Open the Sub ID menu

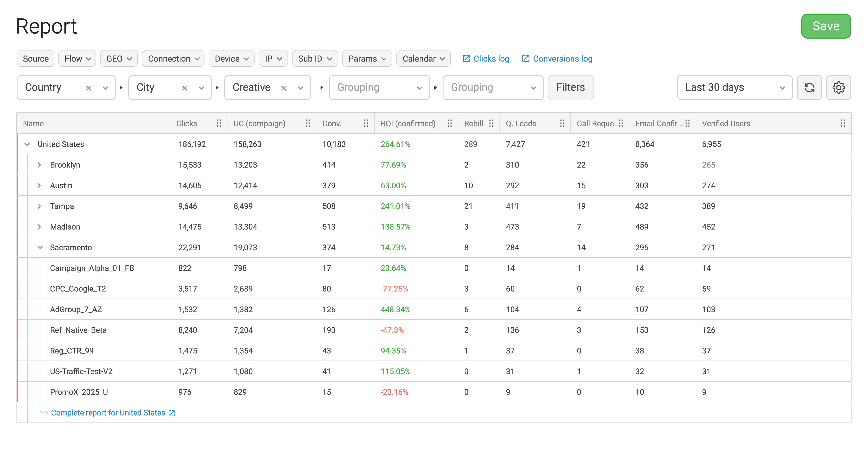tap(315, 59)
